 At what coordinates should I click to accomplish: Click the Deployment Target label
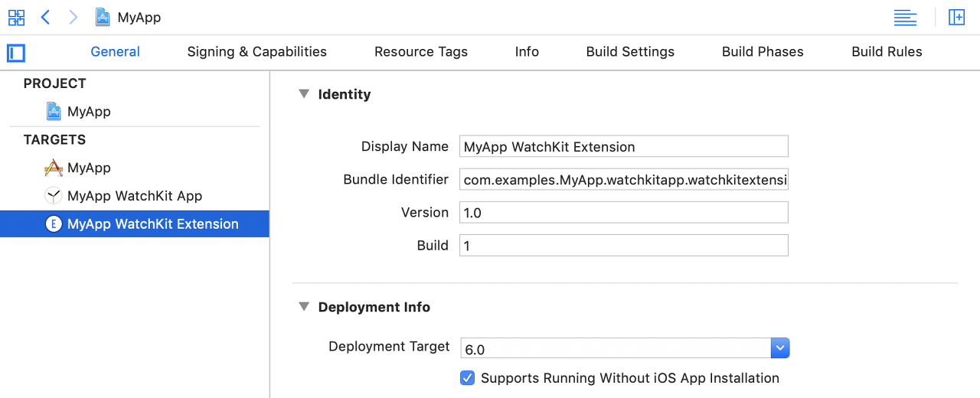coord(389,346)
